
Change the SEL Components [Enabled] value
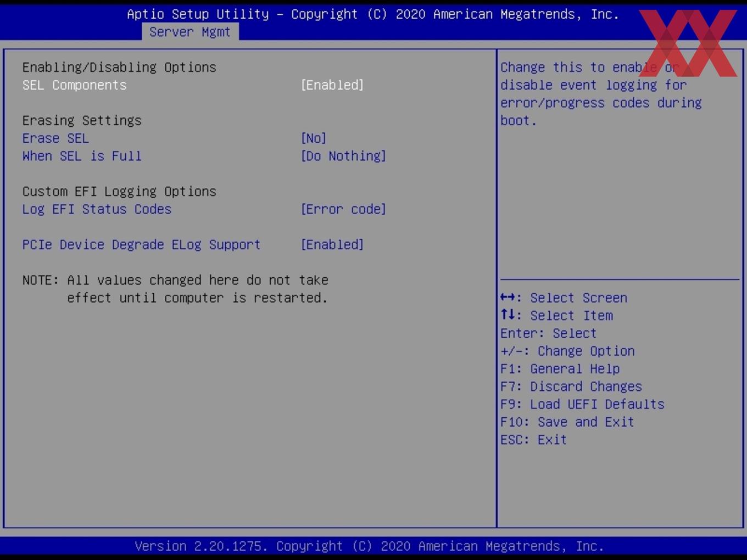click(x=332, y=85)
